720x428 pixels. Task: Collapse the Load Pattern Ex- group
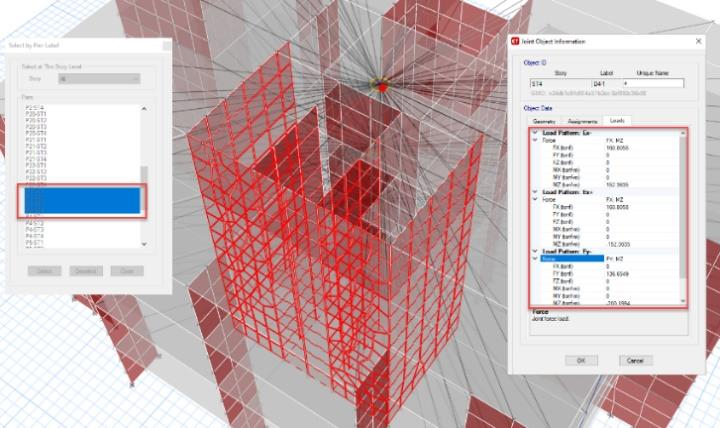[x=534, y=132]
